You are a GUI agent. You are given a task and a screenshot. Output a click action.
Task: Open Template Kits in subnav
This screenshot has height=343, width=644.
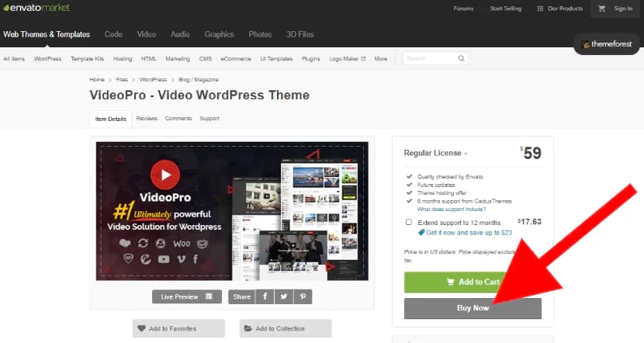(x=87, y=59)
